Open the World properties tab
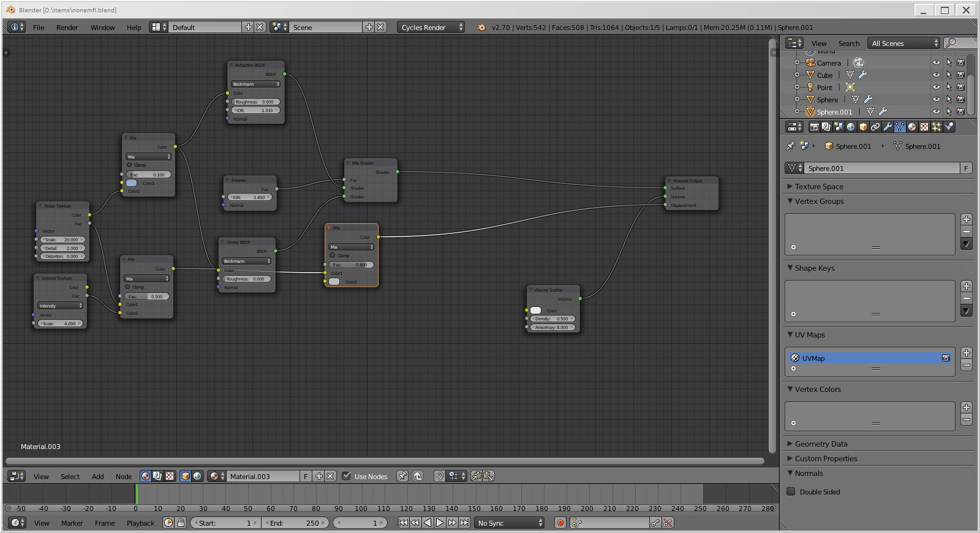Viewport: 980px width, 533px height. [851, 127]
